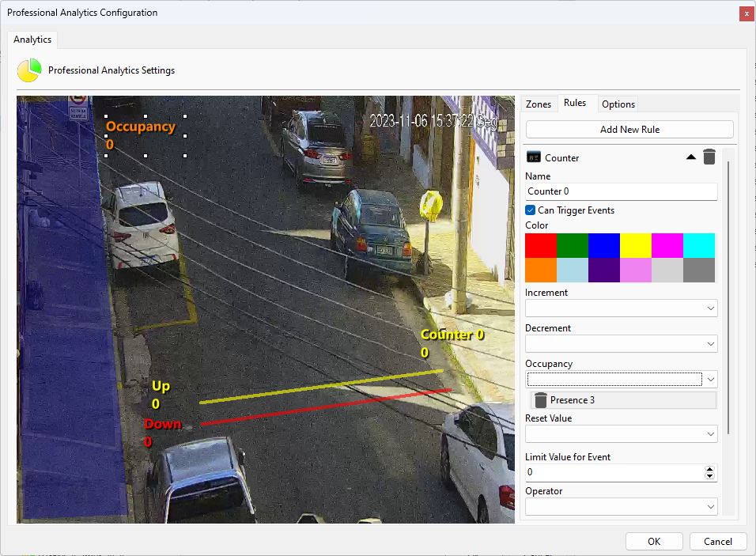Pick the light gray color swatch
The width and height of the screenshot is (756, 556).
pyautogui.click(x=667, y=270)
